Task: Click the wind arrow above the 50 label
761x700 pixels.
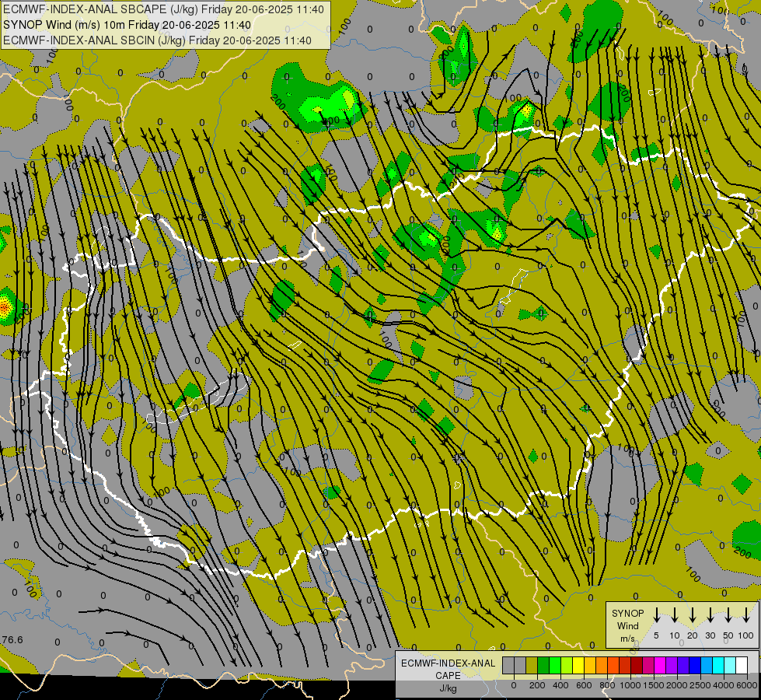Action: pos(728,615)
